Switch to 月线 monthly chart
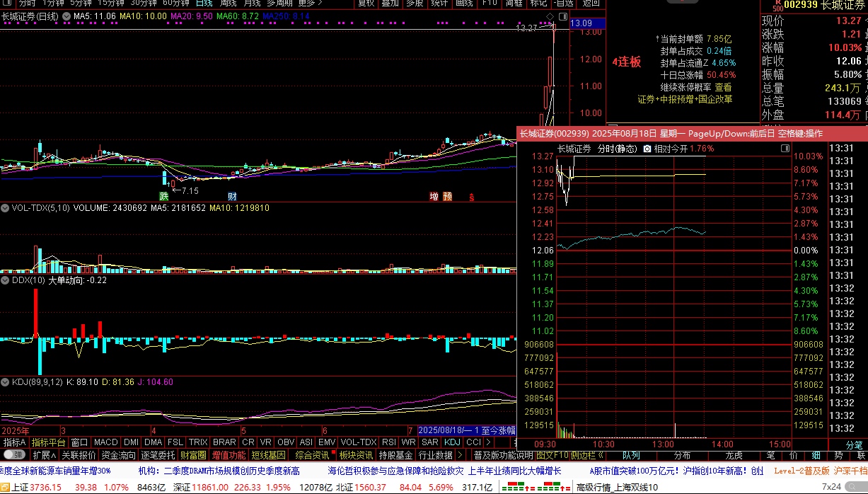 tap(251, 4)
